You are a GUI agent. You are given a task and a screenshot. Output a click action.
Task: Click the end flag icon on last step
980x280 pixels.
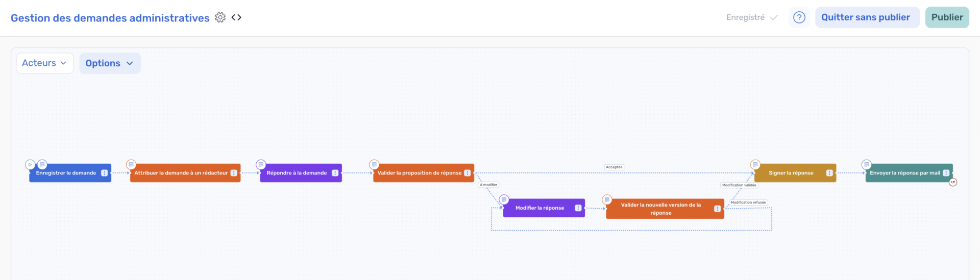(952, 182)
